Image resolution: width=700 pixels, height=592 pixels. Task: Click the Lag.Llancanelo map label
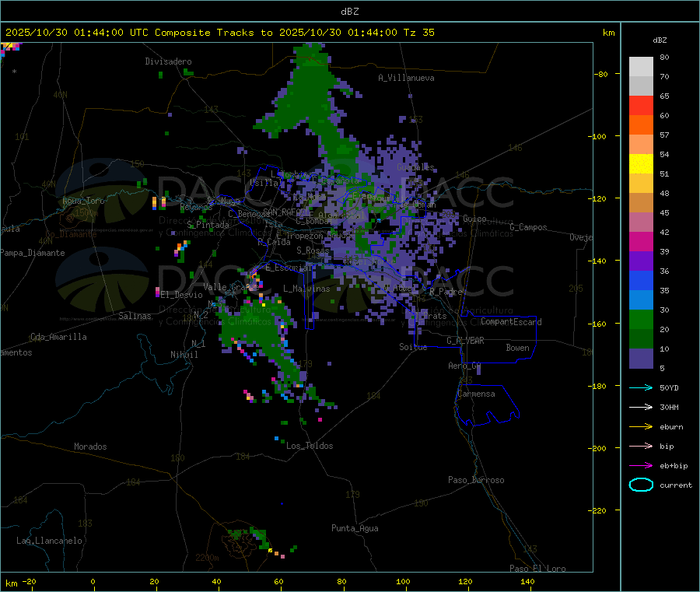point(49,541)
